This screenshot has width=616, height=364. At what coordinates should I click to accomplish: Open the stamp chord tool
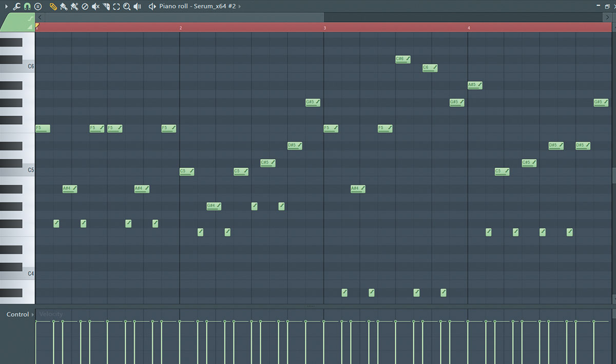[x=37, y=6]
